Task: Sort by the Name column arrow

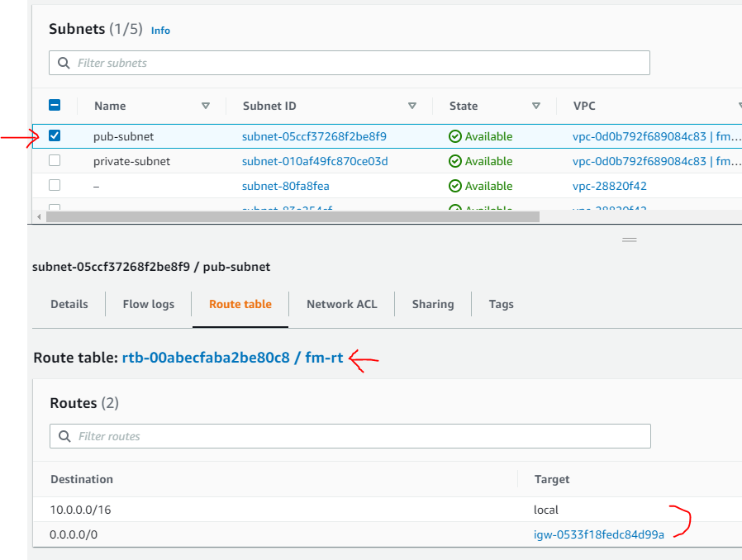Action: pyautogui.click(x=206, y=106)
